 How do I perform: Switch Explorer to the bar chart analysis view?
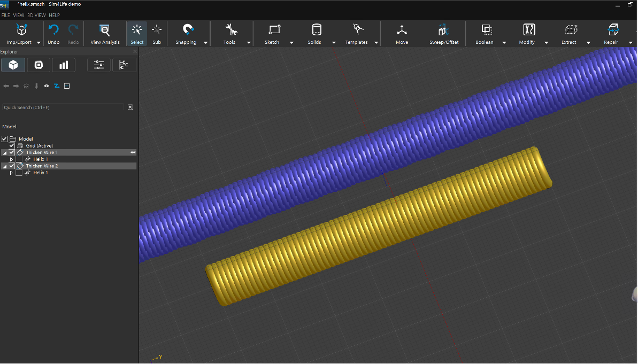pyautogui.click(x=64, y=65)
